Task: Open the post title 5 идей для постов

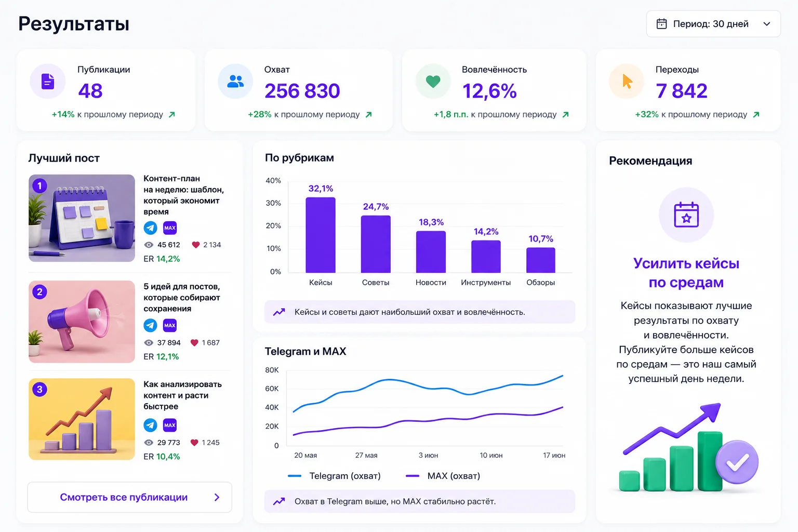Action: pos(182,298)
